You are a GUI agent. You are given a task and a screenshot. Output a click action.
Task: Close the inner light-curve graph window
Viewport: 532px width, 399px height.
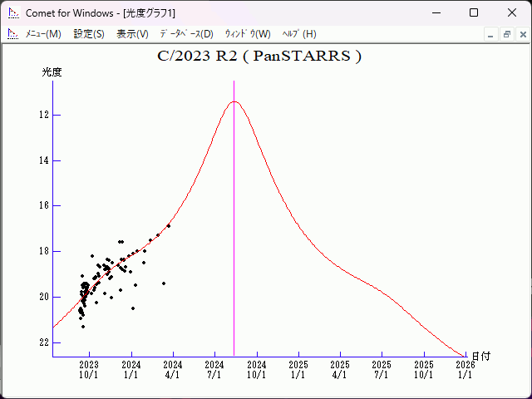pyautogui.click(x=520, y=34)
